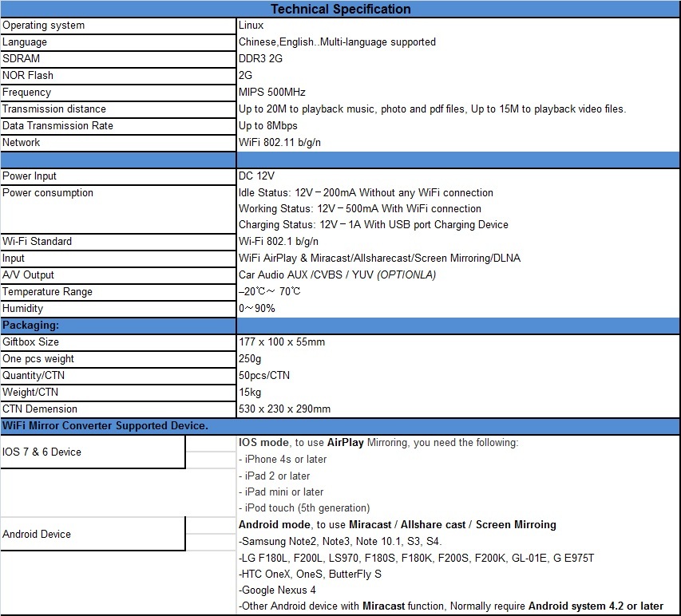Select the 'Input' row label

[x=14, y=259]
